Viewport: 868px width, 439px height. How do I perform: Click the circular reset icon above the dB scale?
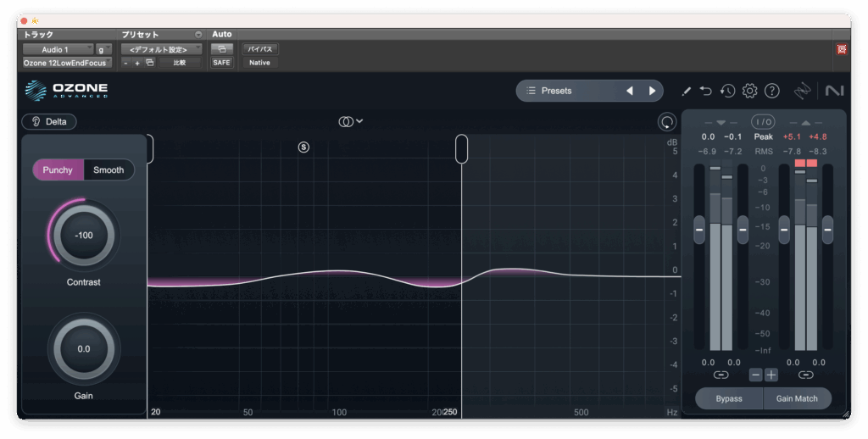point(667,122)
